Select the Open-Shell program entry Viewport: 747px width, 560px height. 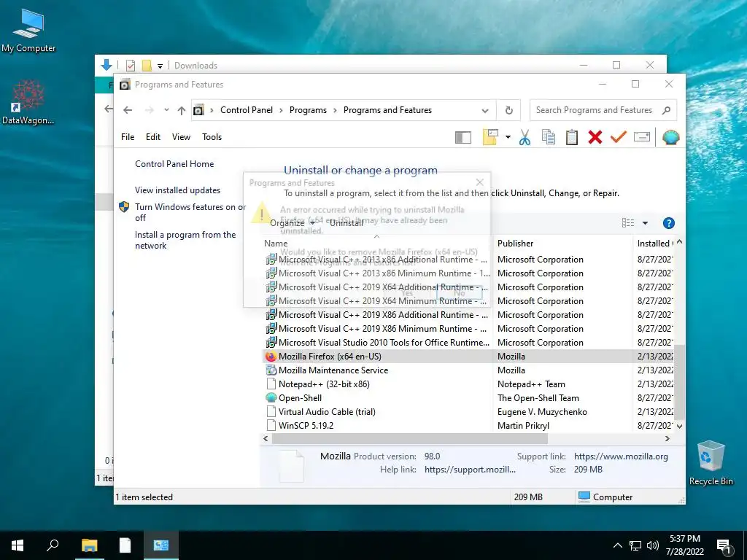point(300,397)
